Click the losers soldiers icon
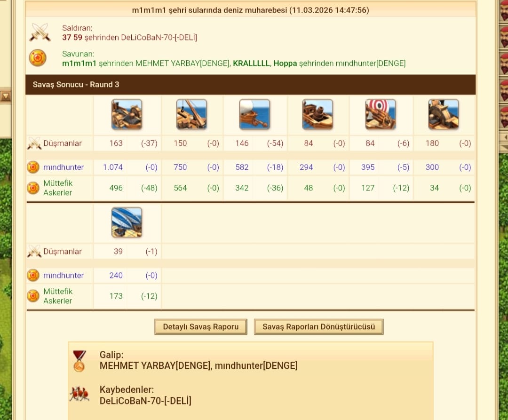Screen dimensions: 508x420 (79, 394)
